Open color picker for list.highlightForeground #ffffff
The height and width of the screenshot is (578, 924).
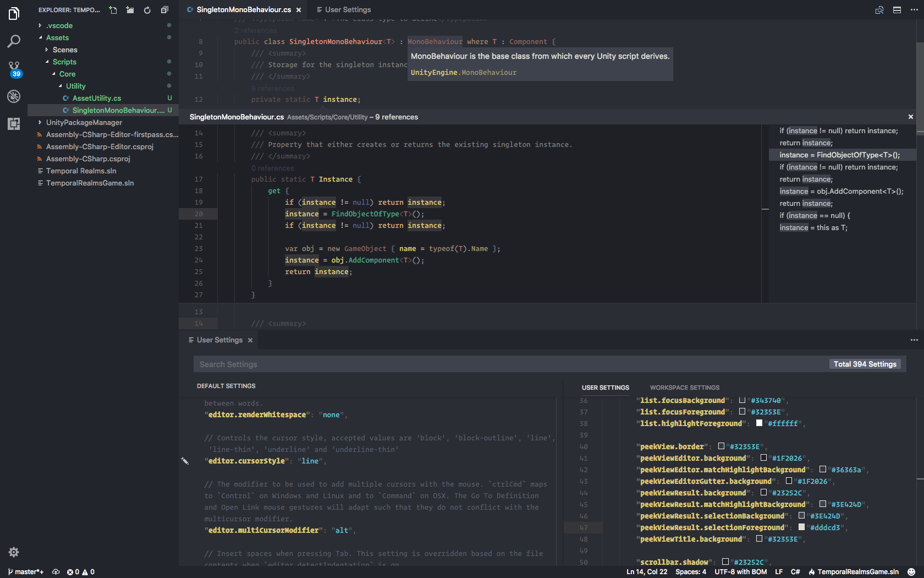tap(759, 423)
